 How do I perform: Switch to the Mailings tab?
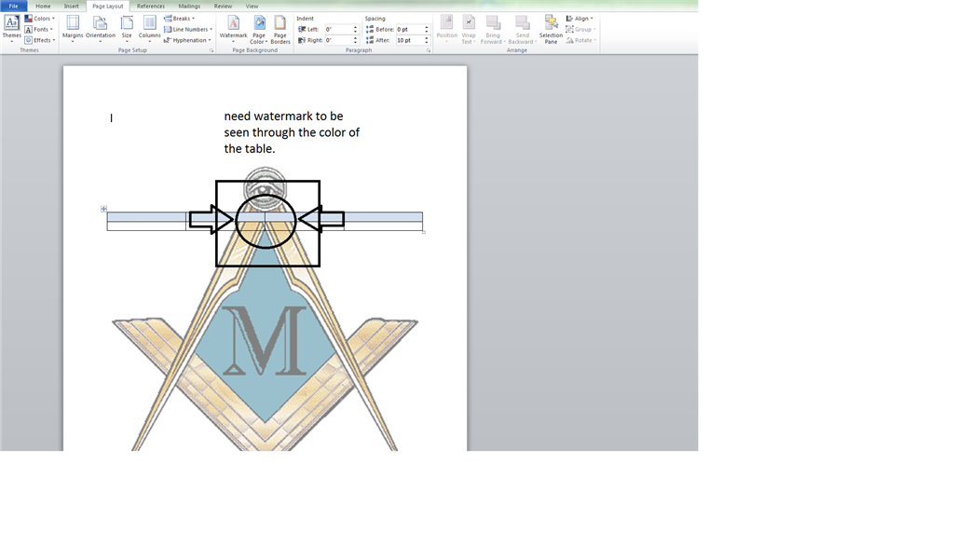(x=189, y=7)
